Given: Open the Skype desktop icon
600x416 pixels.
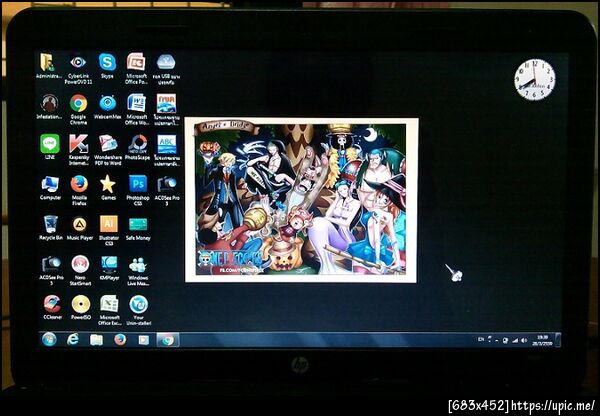Looking at the screenshot, I should [108, 66].
